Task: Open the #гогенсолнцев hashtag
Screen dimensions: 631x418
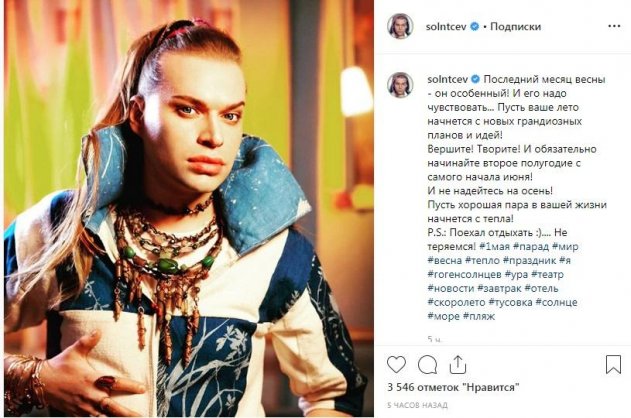Action: tap(464, 274)
